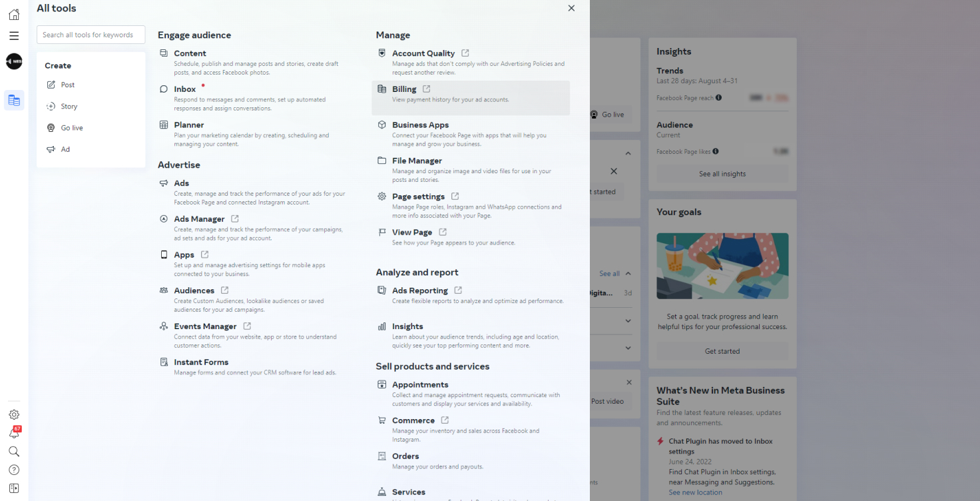980x501 pixels.
Task: Open Account Quality external link icon
Action: tap(465, 53)
